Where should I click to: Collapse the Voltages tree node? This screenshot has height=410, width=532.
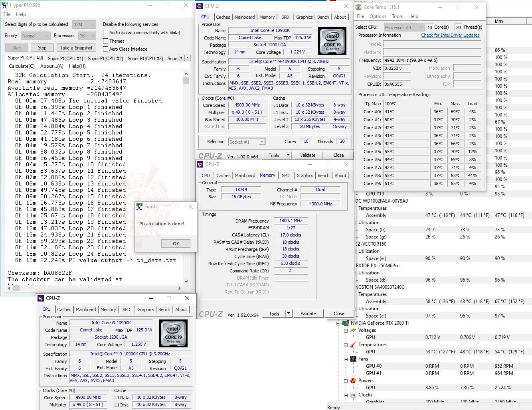click(346, 331)
